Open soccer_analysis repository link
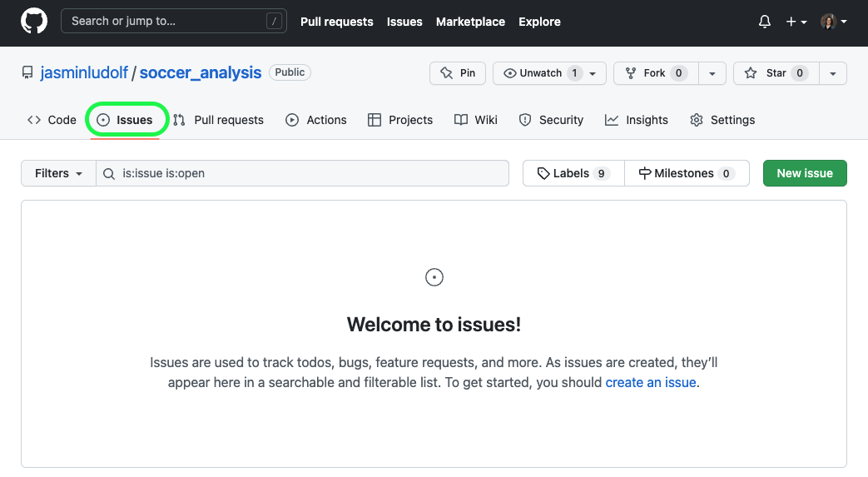 point(201,72)
